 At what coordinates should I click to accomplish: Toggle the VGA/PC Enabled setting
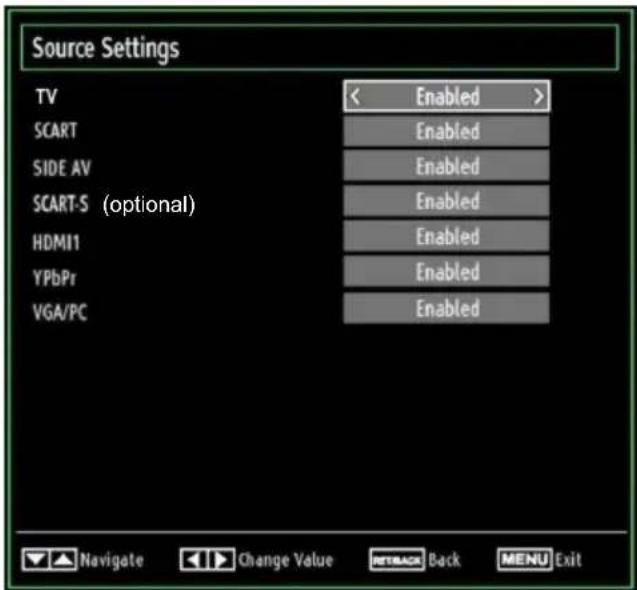coord(446,308)
